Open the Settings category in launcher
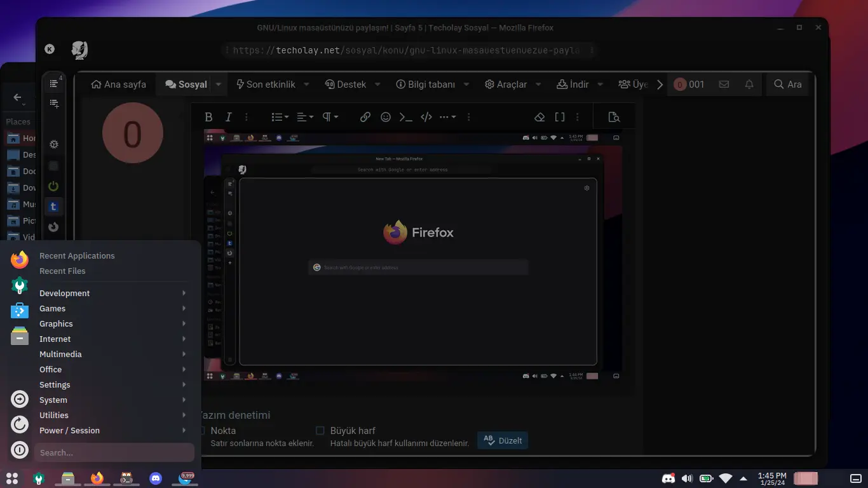868x488 pixels. tap(114, 384)
